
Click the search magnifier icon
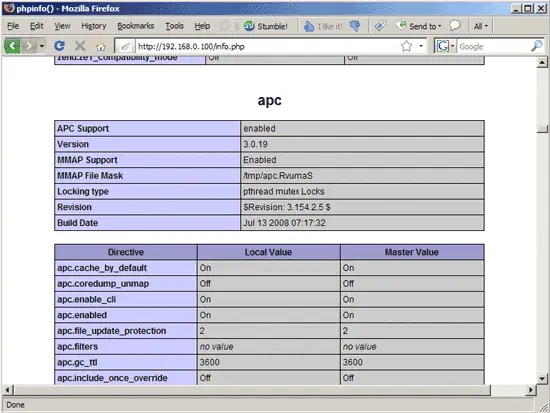point(537,46)
